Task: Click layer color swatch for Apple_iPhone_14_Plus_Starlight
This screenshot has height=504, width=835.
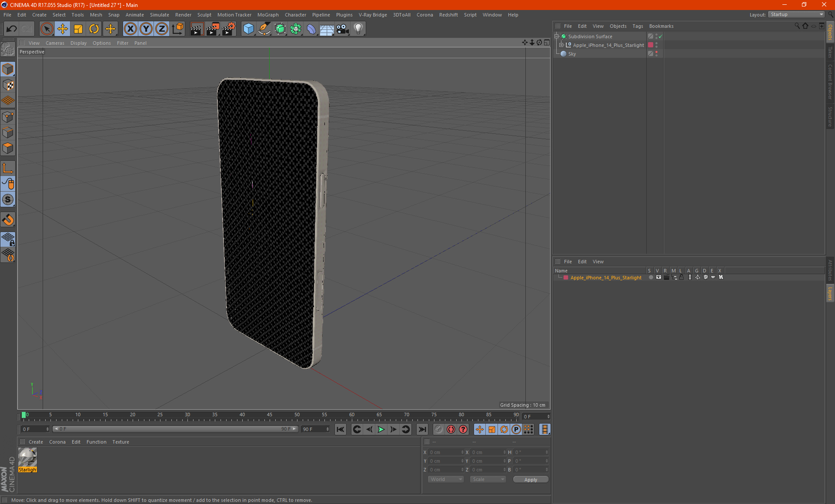Action: point(565,278)
